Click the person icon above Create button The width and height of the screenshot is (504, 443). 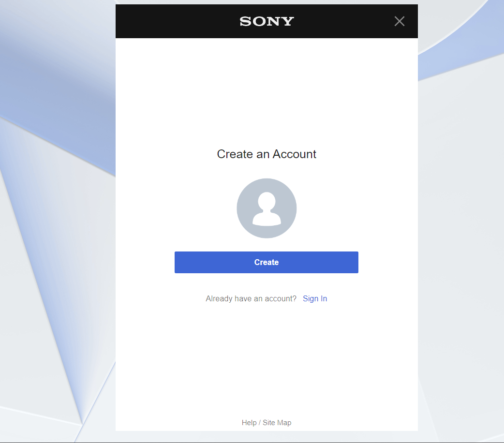pyautogui.click(x=267, y=208)
